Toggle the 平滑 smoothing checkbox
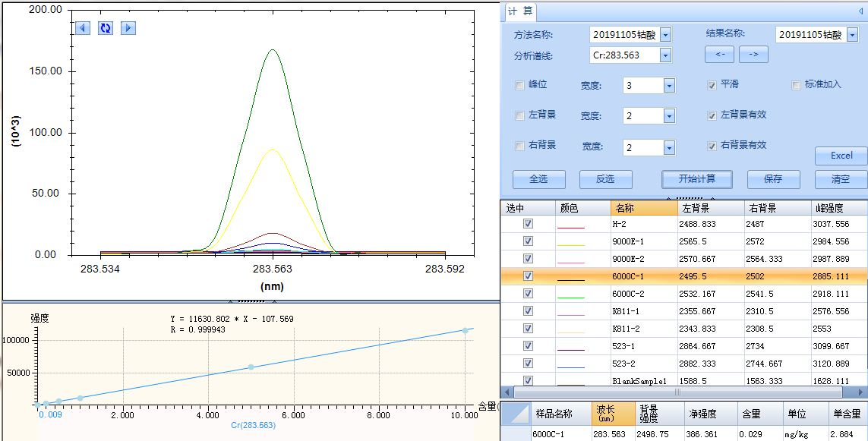This screenshot has height=441, width=868. 712,85
